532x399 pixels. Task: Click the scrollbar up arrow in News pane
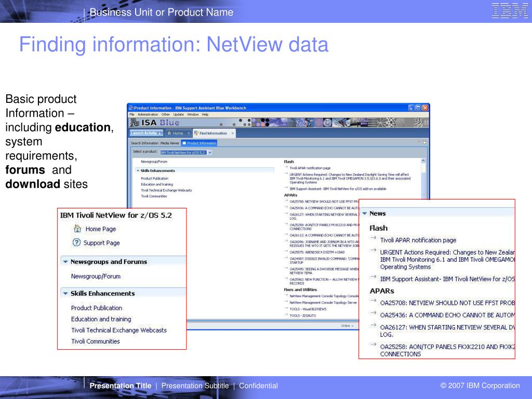(x=423, y=161)
